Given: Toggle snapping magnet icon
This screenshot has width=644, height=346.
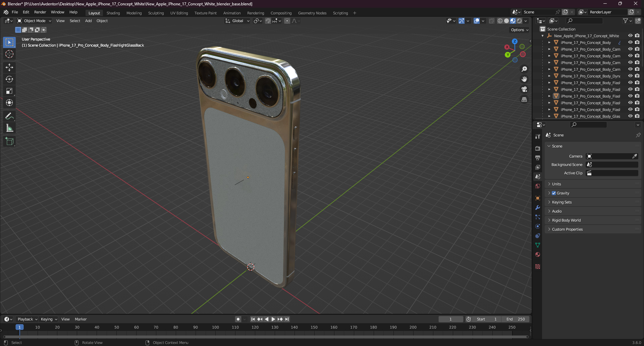Looking at the screenshot, I should (x=268, y=21).
